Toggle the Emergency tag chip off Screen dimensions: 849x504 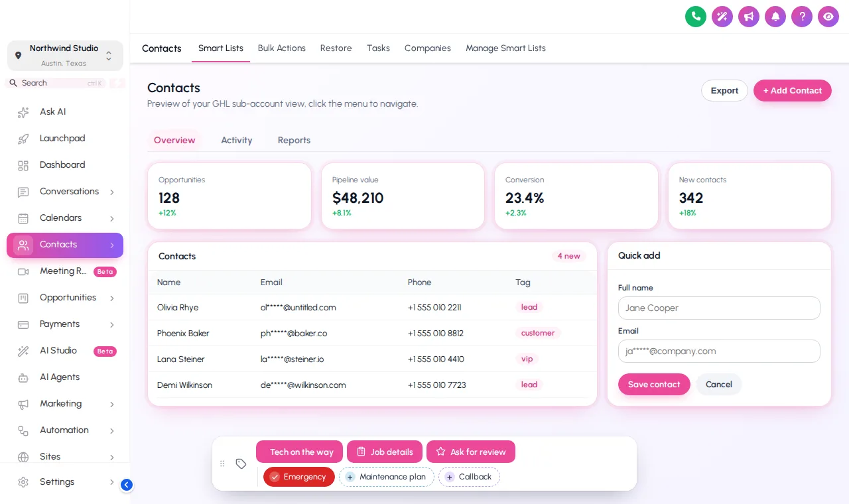pyautogui.click(x=299, y=477)
